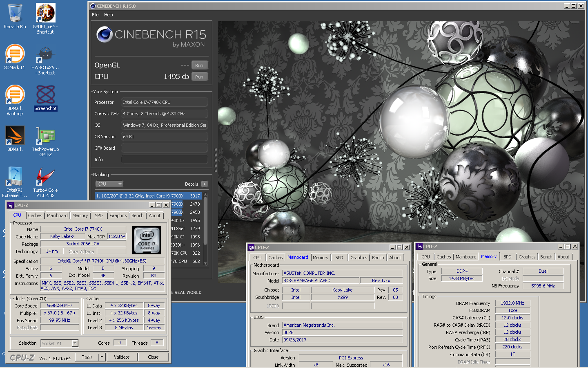Open Graphics tab in Mainboard CPU-Z window
The image size is (588, 368).
coord(359,258)
